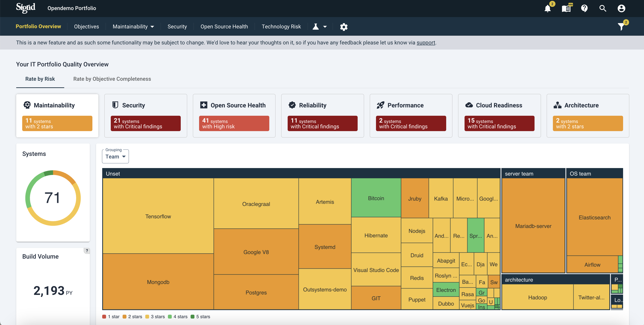The width and height of the screenshot is (644, 325).
Task: Select the Hadoop treemap tile
Action: (x=538, y=297)
